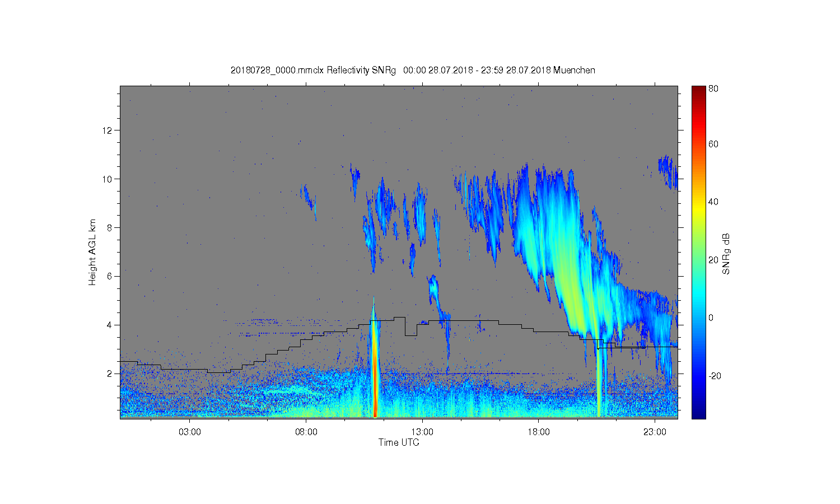Click the height tick label 10
This screenshot has height=504, width=840.
coord(108,179)
